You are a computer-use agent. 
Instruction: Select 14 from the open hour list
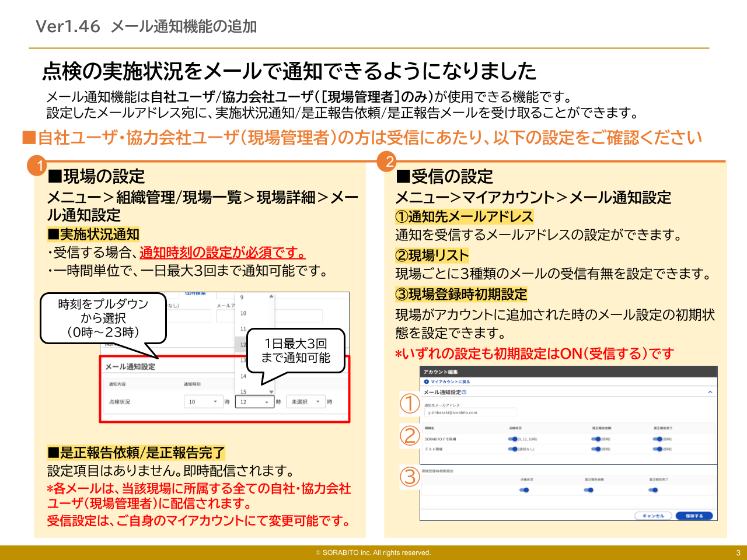coord(243,376)
